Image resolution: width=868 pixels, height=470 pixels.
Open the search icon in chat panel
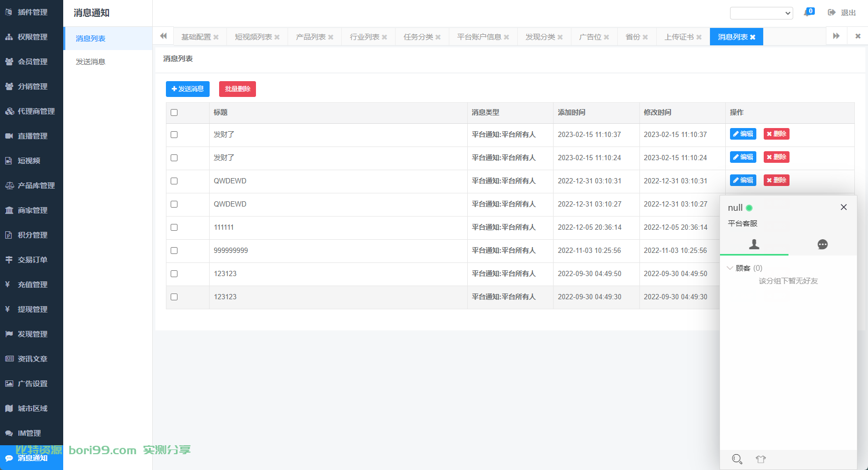(737, 459)
